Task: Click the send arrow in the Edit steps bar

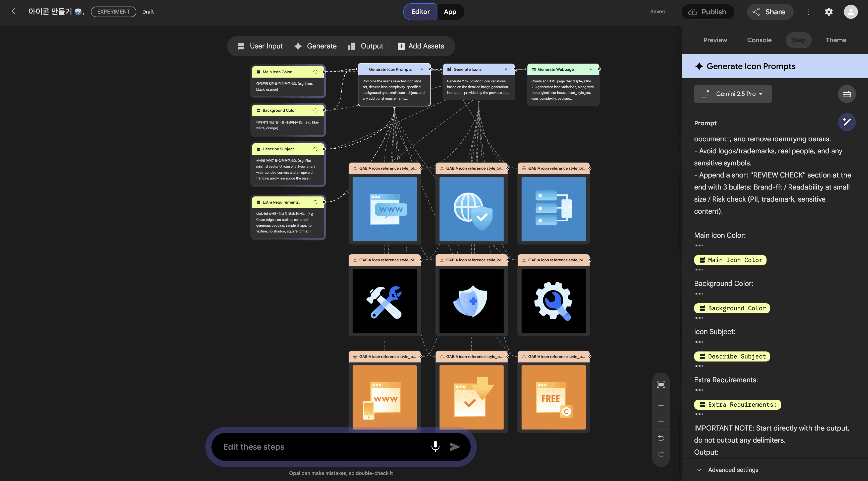Action: 455,447
